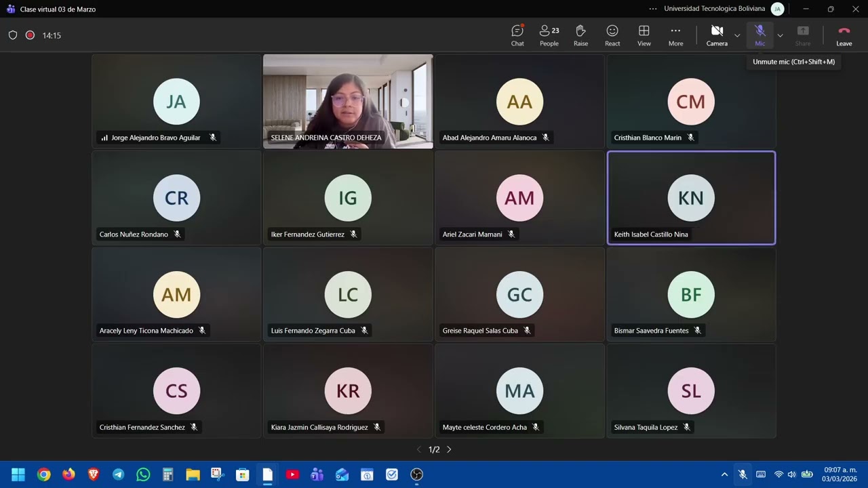
Task: Click the IG avatar of Iker Fernandez Gutierrez
Action: (348, 198)
